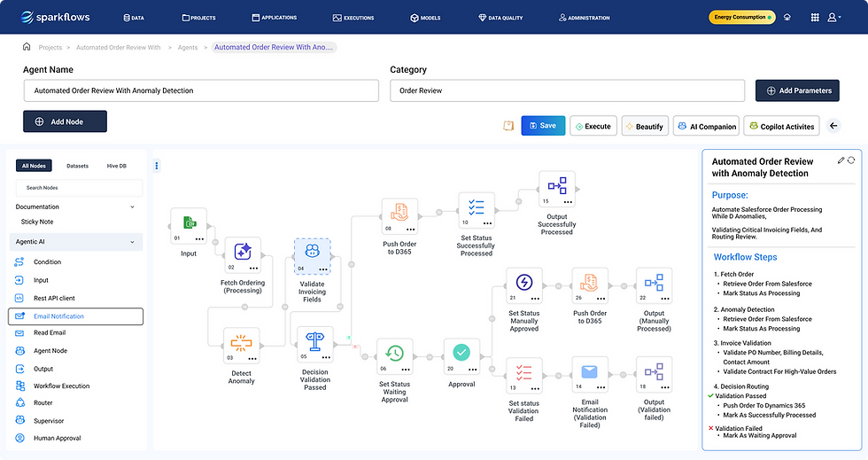
Task: Save the agent workflow
Action: coord(543,126)
